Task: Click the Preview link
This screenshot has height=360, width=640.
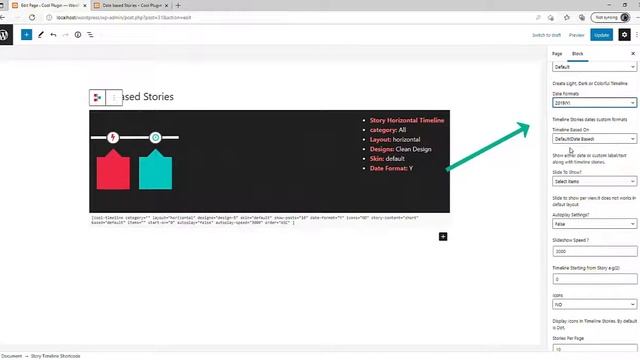Action: [577, 35]
